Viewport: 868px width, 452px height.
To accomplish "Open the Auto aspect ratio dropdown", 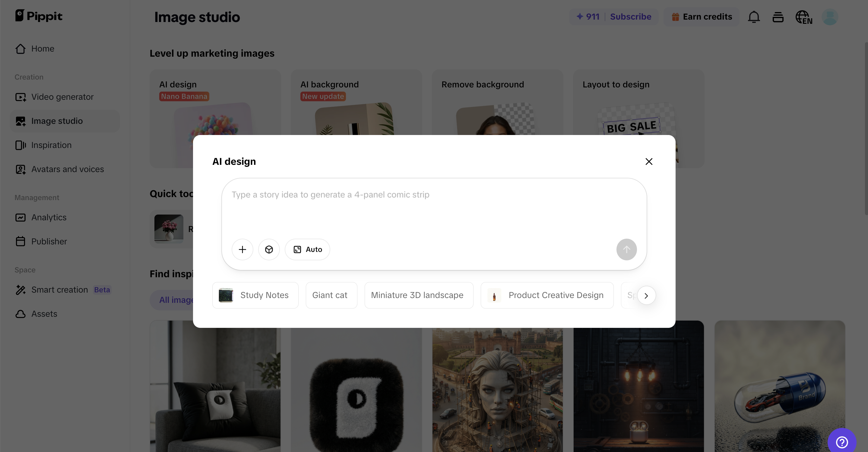I will [x=307, y=250].
